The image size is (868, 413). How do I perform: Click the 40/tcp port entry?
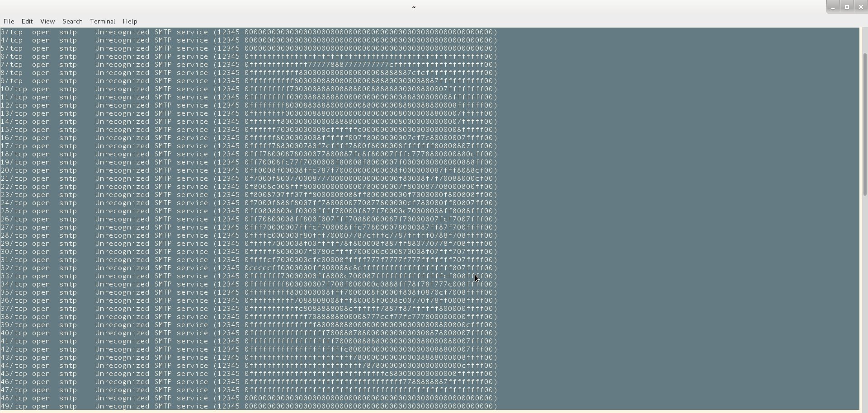pyautogui.click(x=14, y=333)
